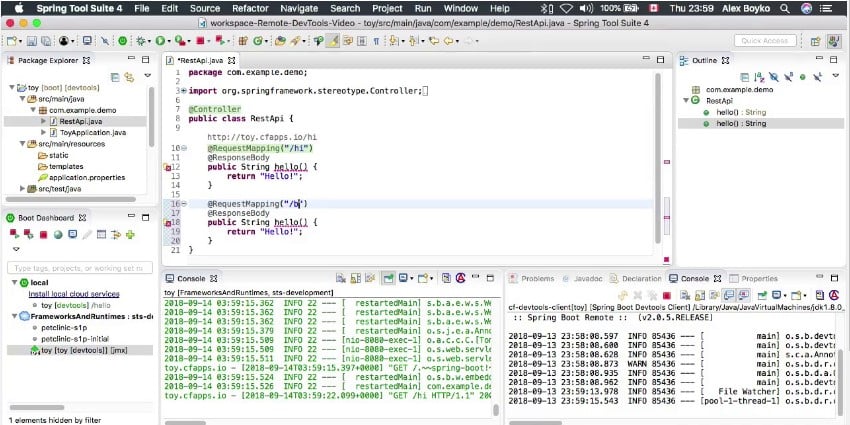Screen dimensions: 850x425
Task: Toggle Hide Static Members in Outline toolbar
Action: 789,78
